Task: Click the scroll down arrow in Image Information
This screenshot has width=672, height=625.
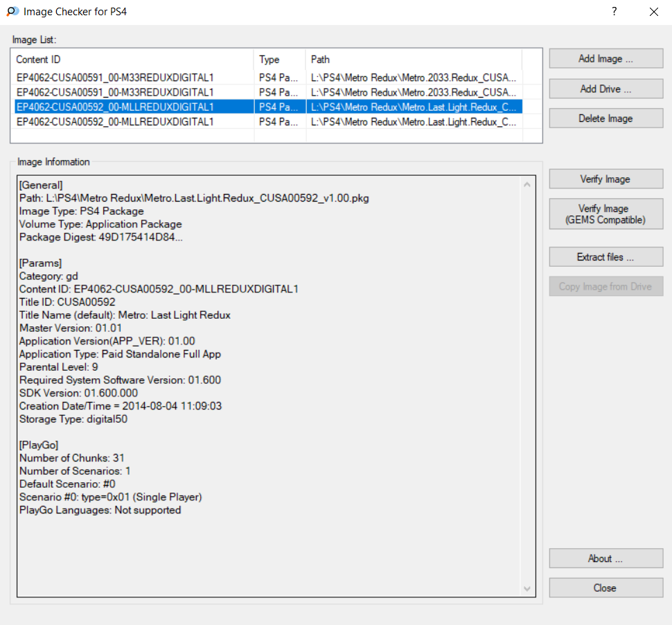Action: (527, 588)
